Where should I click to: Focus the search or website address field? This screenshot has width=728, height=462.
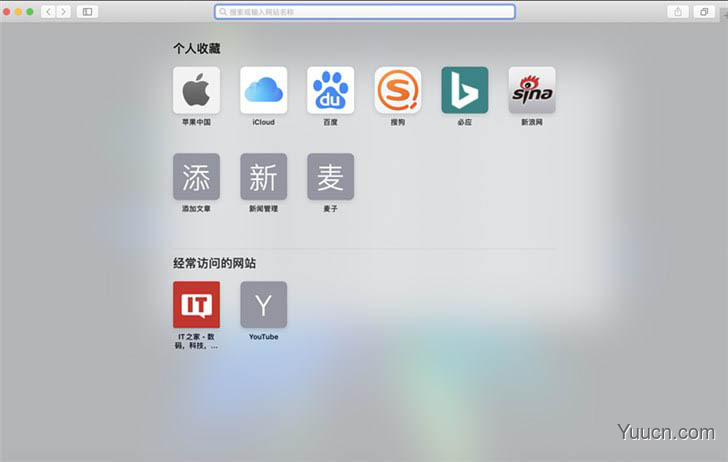(364, 12)
